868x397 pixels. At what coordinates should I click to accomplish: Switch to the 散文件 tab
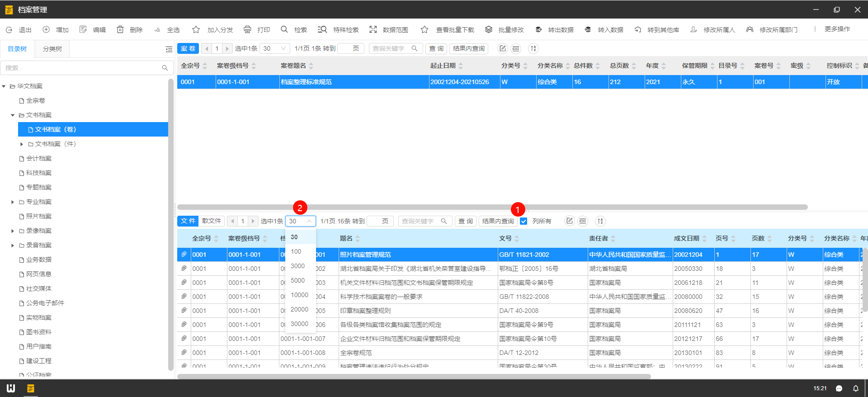pos(212,221)
